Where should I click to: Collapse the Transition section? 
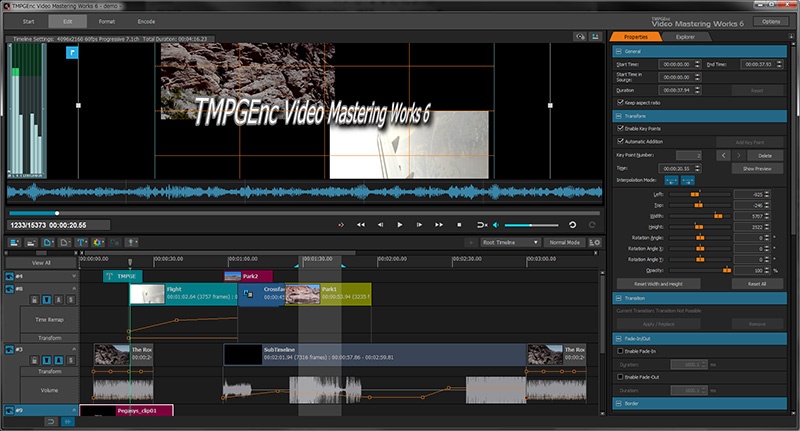[618, 298]
